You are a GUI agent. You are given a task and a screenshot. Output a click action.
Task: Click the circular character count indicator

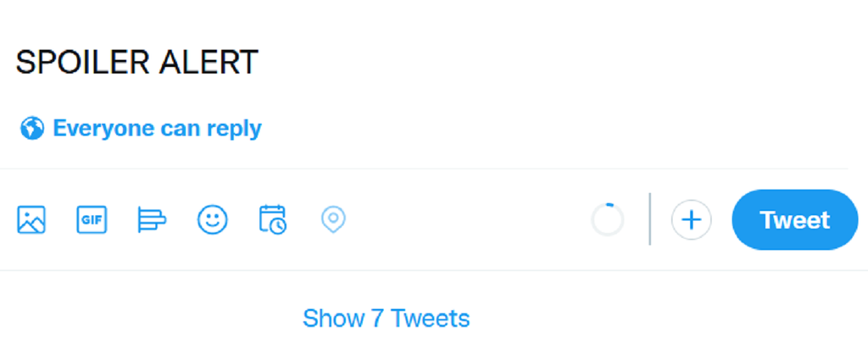607,220
